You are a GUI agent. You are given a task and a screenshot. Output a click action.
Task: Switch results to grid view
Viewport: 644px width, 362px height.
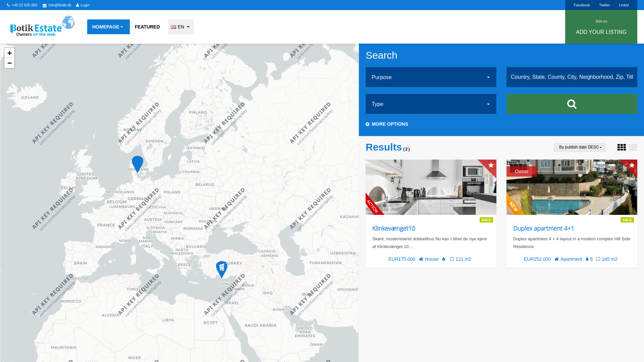[622, 147]
